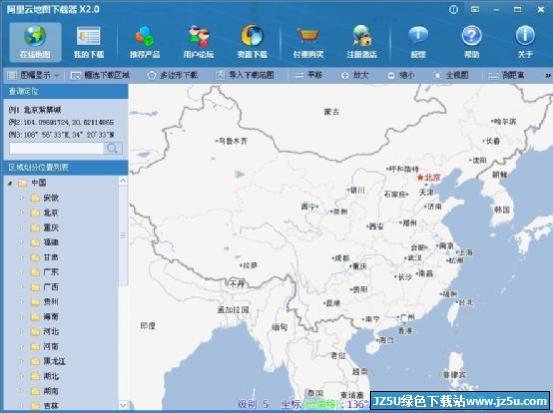Expand the 重庆 node arrow
Screen dimensions: 553x413
click(21, 227)
